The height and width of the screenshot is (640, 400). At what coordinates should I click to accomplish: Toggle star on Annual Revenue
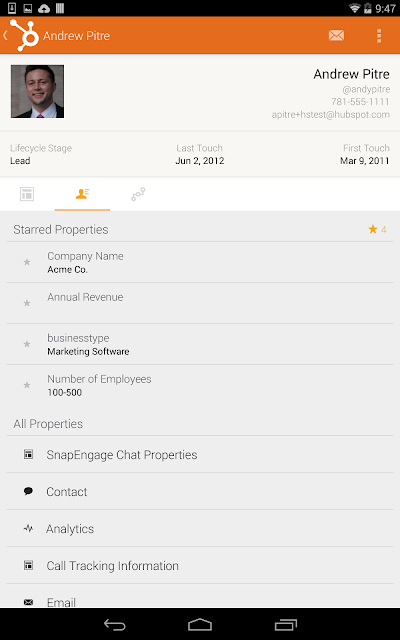27,303
